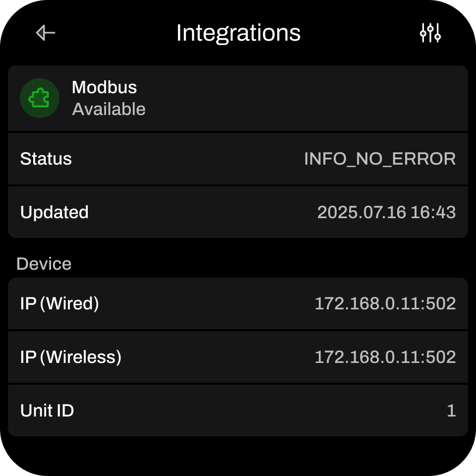The height and width of the screenshot is (476, 476).
Task: Click the Available status text under Modbus
Action: click(x=109, y=109)
